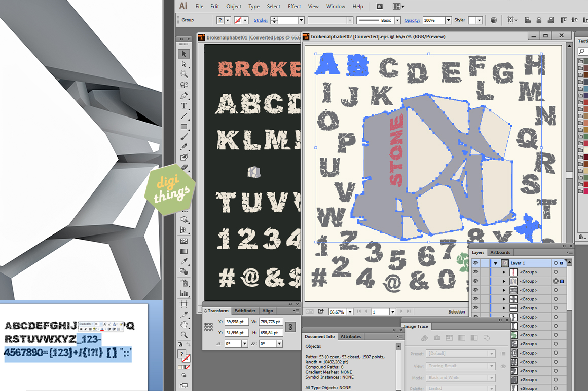
Task: Select the Selection tool
Action: coord(183,54)
